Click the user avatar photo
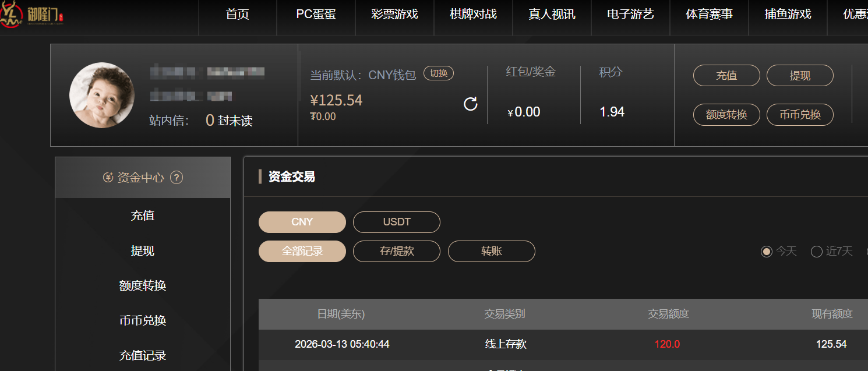The height and width of the screenshot is (371, 868). [102, 95]
